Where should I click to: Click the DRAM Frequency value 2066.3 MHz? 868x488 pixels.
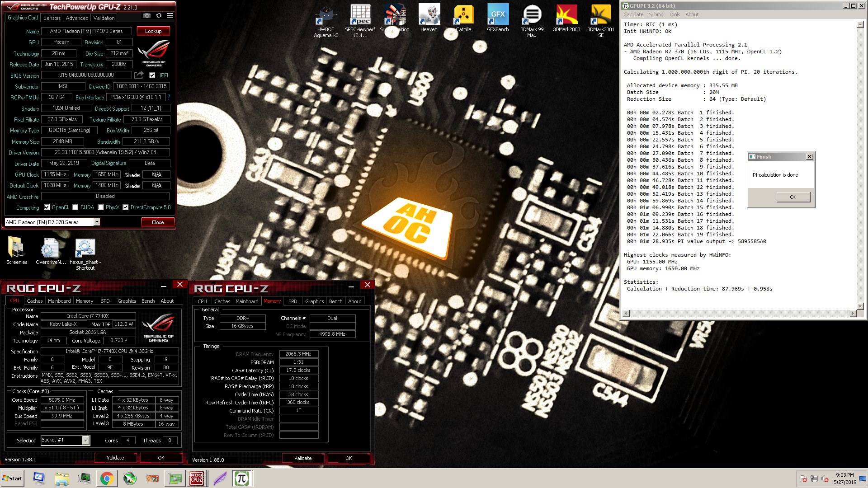tap(299, 354)
